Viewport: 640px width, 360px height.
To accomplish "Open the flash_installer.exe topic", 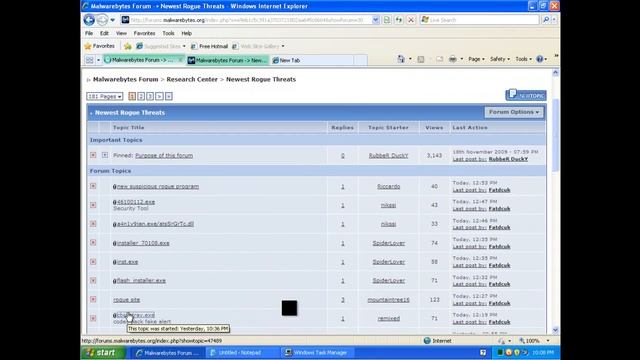I will click(x=141, y=280).
